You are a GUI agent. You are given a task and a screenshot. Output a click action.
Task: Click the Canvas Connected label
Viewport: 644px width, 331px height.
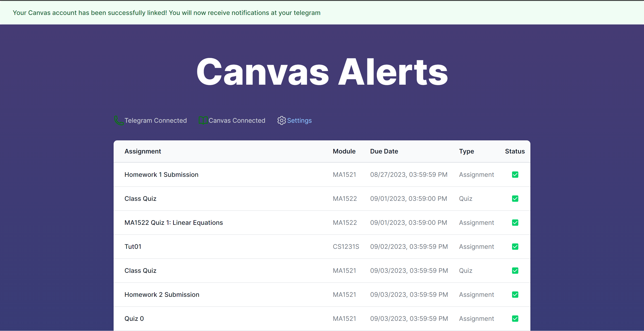coord(237,121)
